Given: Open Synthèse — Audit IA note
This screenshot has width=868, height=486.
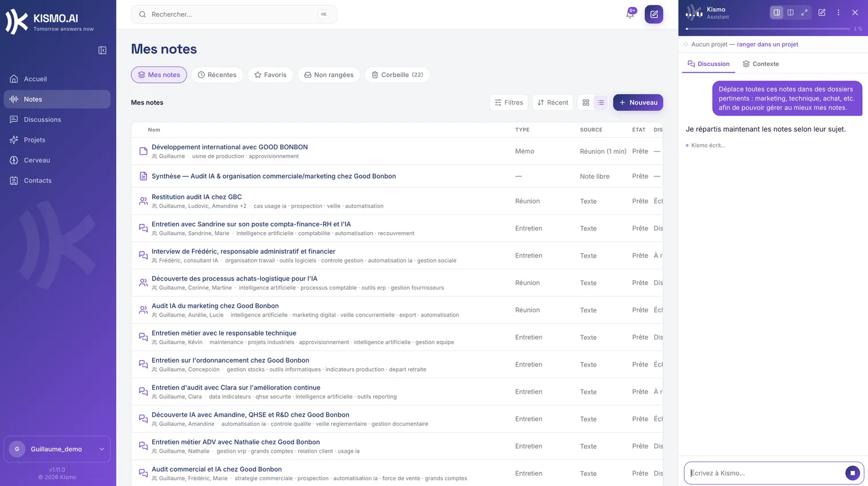Looking at the screenshot, I should 274,176.
